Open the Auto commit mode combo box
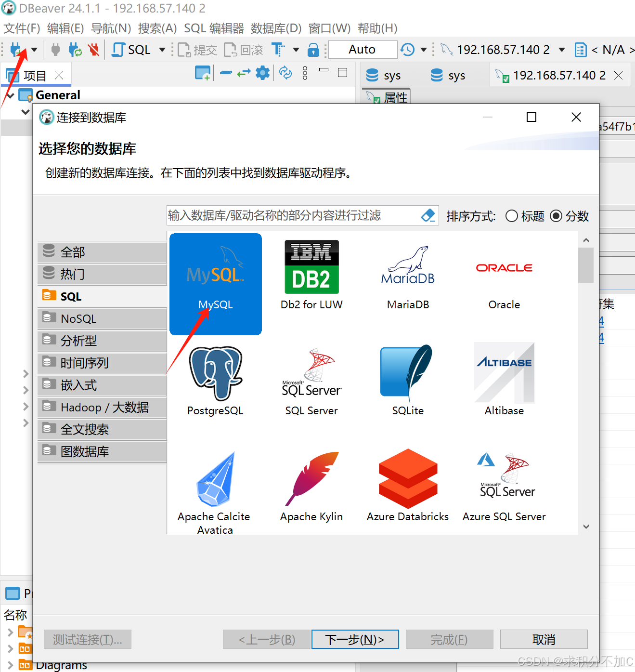The width and height of the screenshot is (635, 672). (363, 49)
